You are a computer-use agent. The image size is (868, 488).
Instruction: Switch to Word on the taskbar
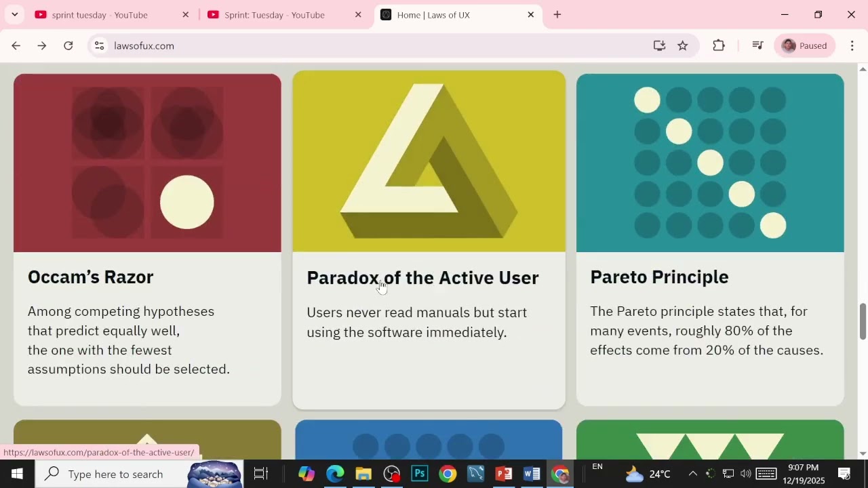click(x=532, y=474)
